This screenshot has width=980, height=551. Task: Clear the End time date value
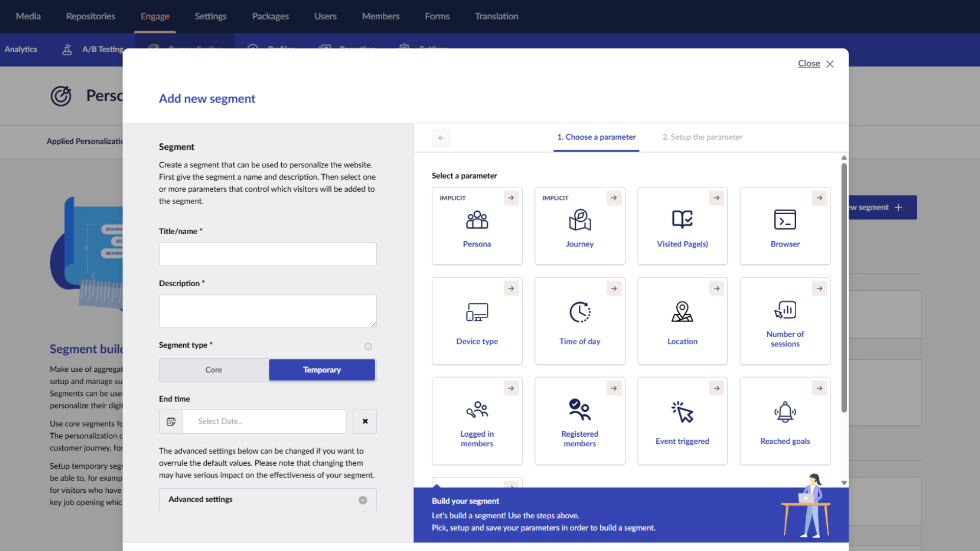(x=364, y=421)
